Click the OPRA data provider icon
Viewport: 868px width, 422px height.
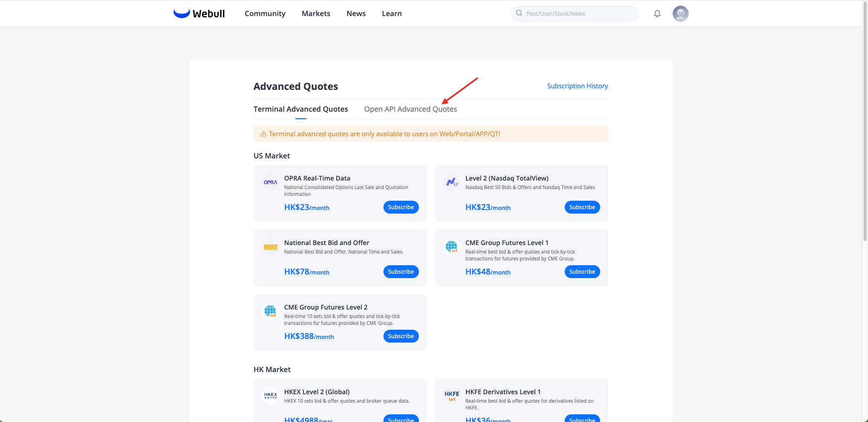[x=270, y=182]
